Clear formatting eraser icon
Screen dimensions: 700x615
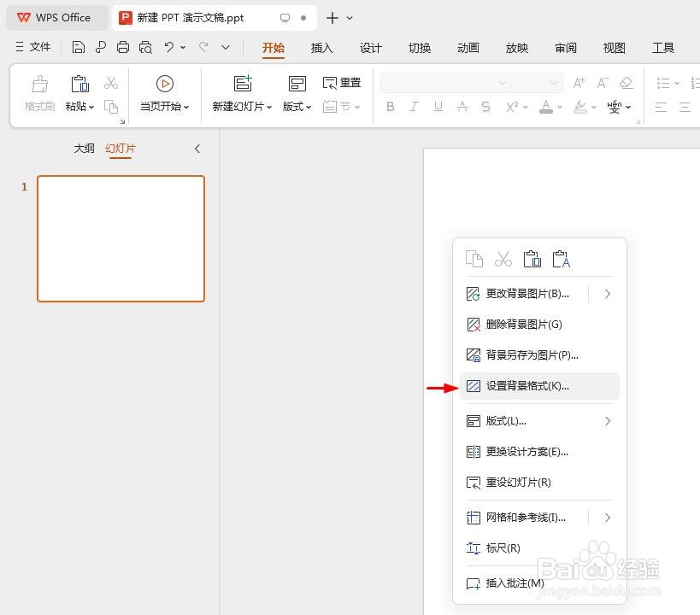[626, 83]
